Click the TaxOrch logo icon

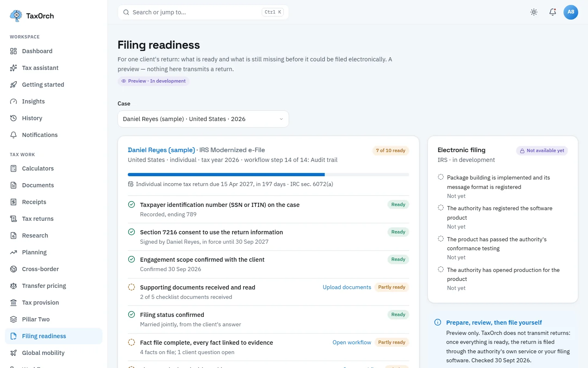click(16, 16)
